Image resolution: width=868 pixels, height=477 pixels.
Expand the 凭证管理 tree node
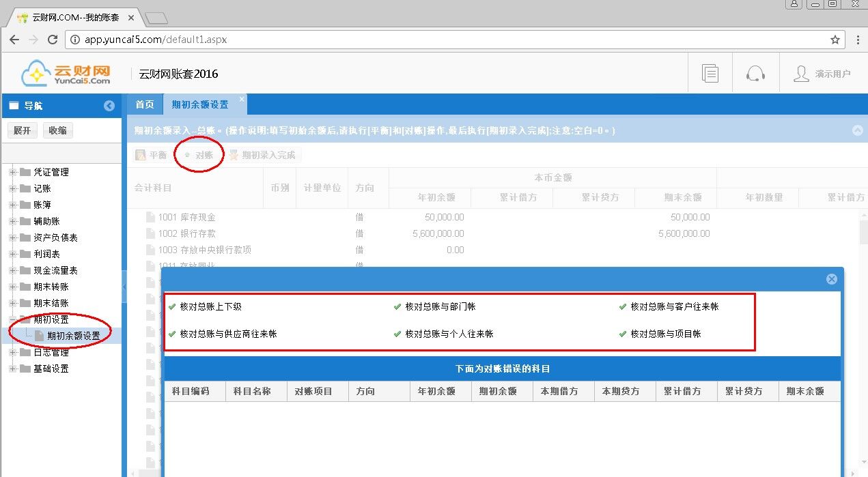(12, 172)
